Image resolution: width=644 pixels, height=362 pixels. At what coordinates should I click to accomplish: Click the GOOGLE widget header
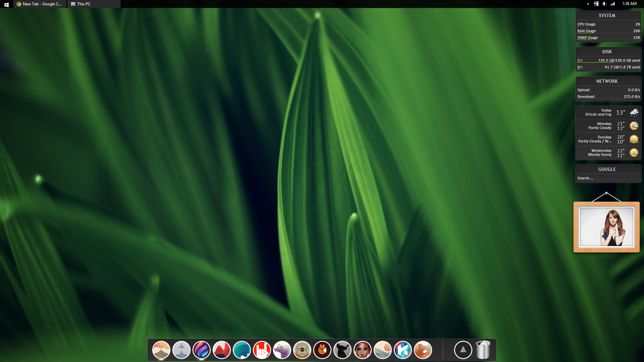pyautogui.click(x=607, y=169)
